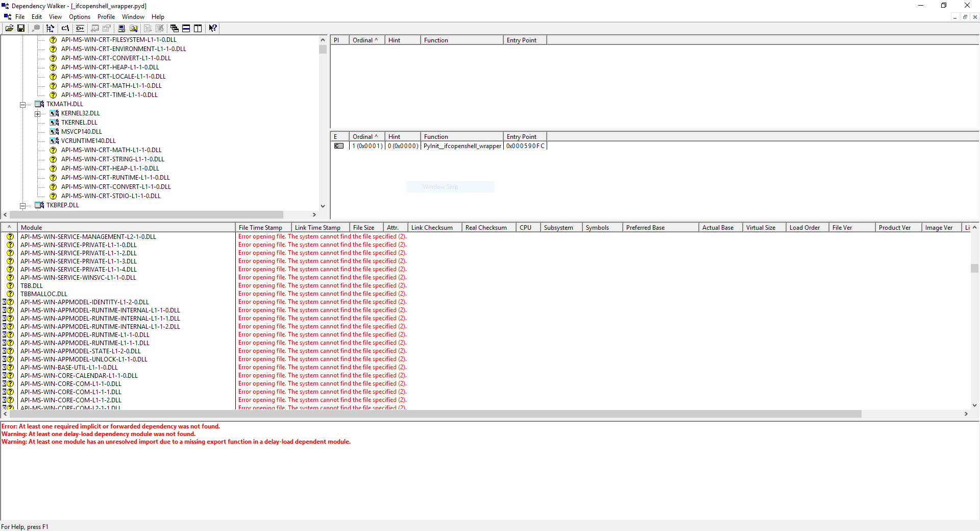980x531 pixels.
Task: Toggle C++ function undecoration
Action: point(80,28)
